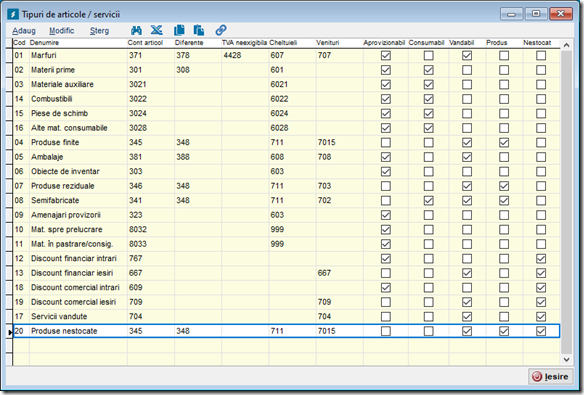Viewport: 584px width, 395px height.
Task: Uncheck Aprovizionabil for Marfuri row
Action: 386,55
